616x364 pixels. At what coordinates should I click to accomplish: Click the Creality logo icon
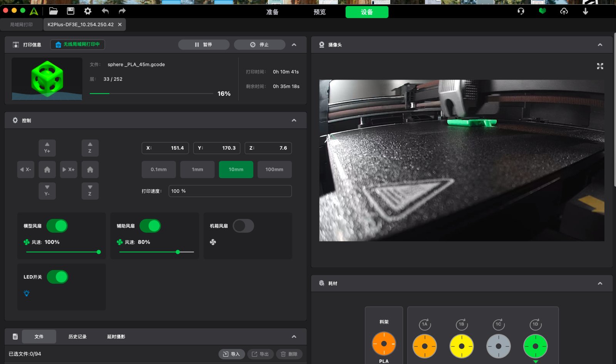[34, 11]
